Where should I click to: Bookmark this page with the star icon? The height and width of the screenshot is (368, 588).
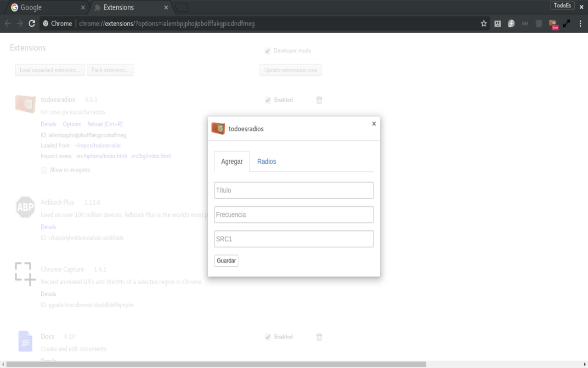click(484, 23)
